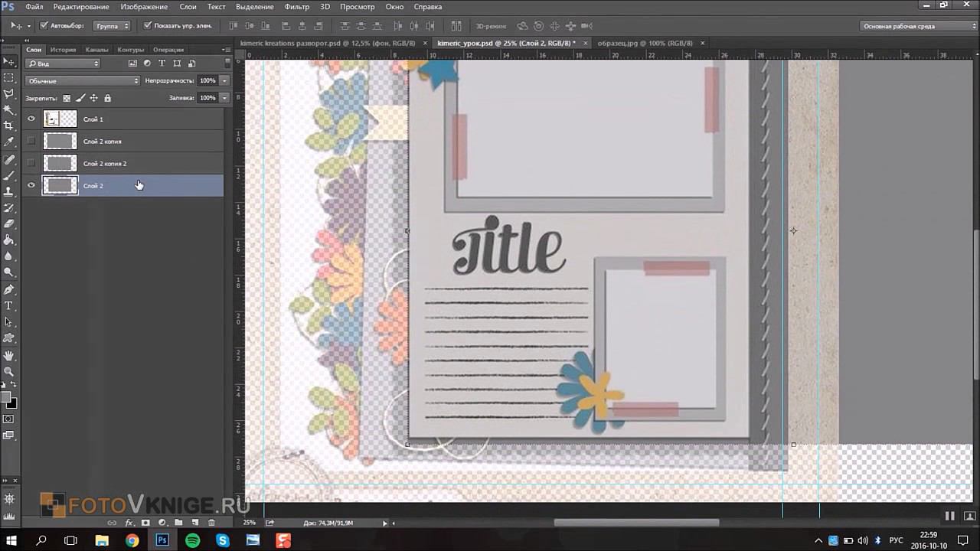Add layer style with fx icon

click(129, 523)
